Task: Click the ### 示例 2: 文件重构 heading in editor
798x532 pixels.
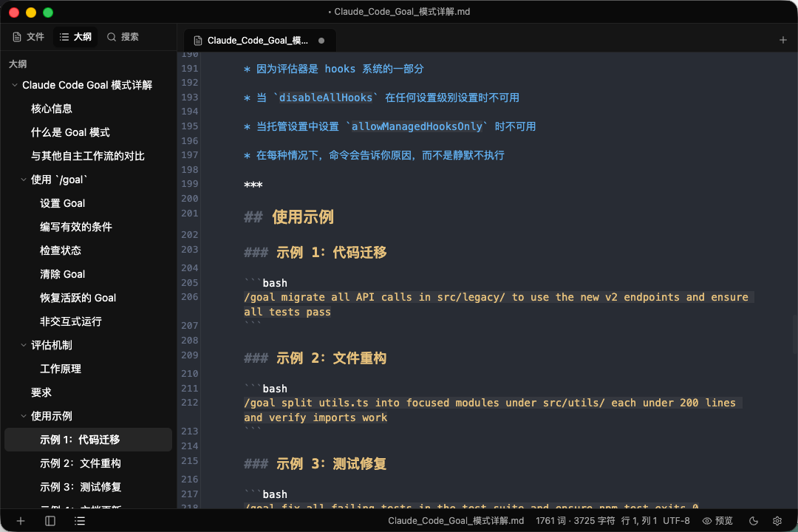Action: tap(315, 358)
